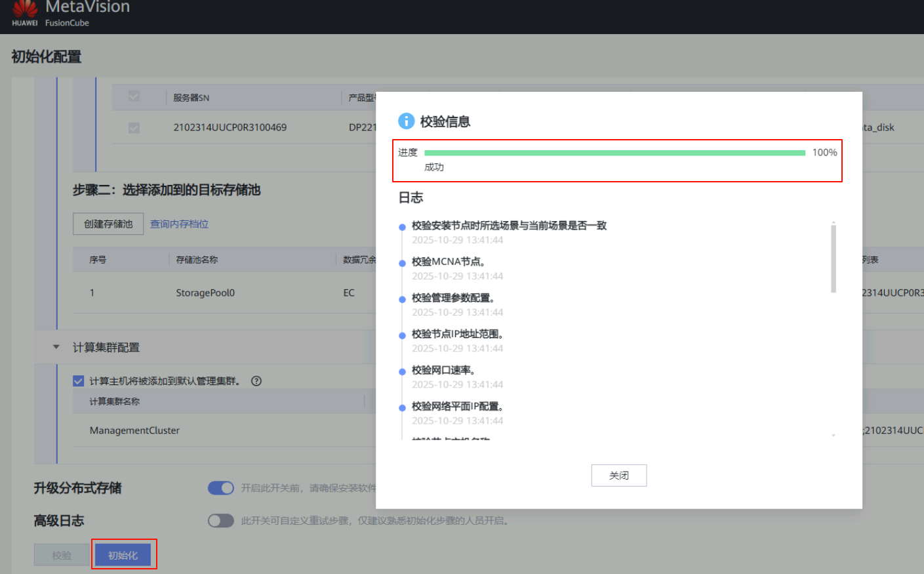The image size is (924, 574).
Task: Click the blue info icon in dialog
Action: click(x=406, y=121)
